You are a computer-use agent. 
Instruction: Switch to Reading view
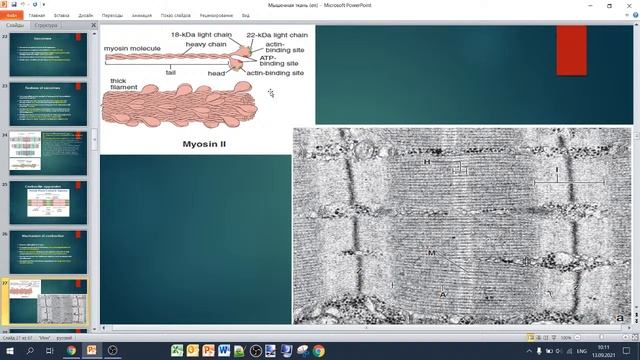pyautogui.click(x=546, y=338)
